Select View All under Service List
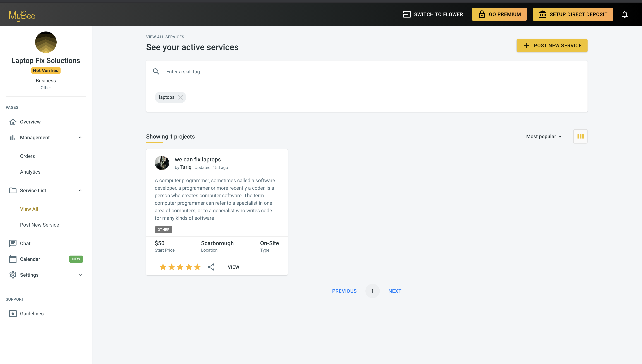 29,209
